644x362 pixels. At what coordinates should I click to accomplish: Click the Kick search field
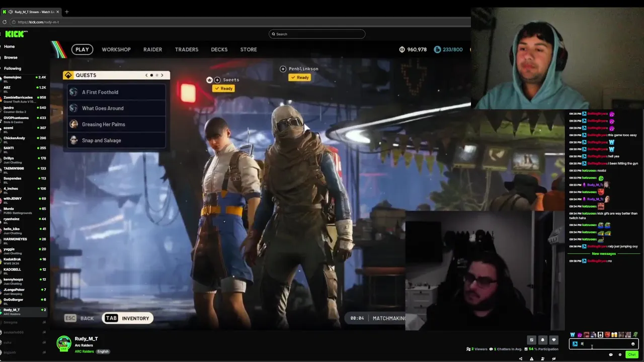317,34
